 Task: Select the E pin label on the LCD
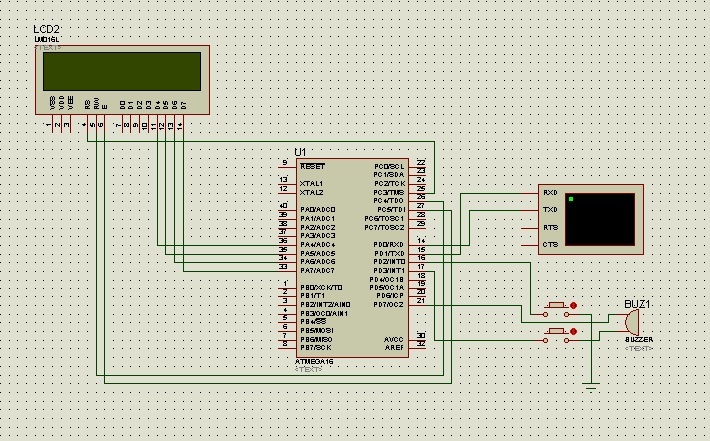[x=105, y=107]
